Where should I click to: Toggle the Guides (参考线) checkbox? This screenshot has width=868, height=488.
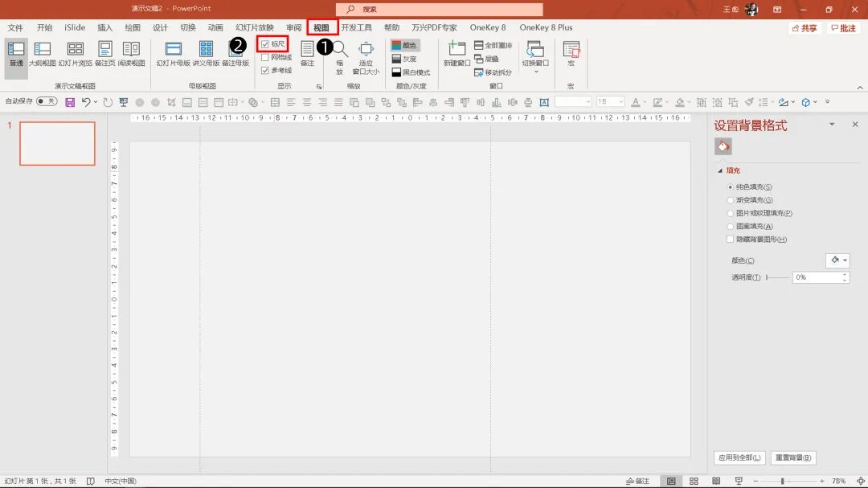(264, 71)
